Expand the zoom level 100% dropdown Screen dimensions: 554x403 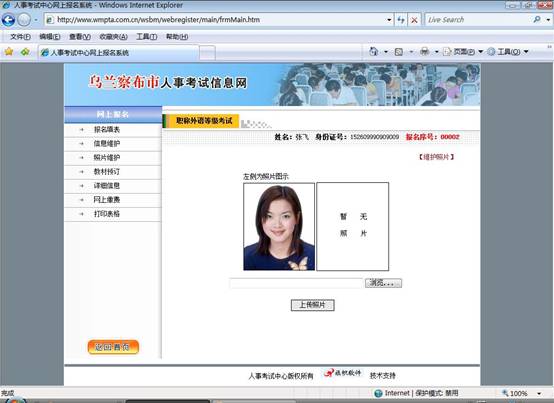(x=539, y=393)
